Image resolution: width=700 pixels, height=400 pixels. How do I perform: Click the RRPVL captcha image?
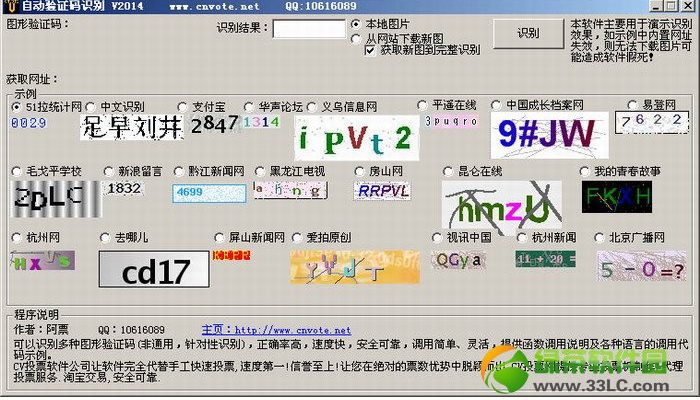(x=383, y=190)
